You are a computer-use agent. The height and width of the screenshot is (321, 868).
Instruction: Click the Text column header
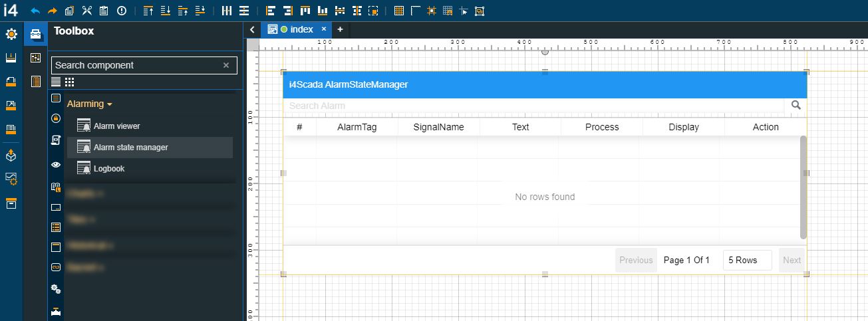tap(521, 127)
